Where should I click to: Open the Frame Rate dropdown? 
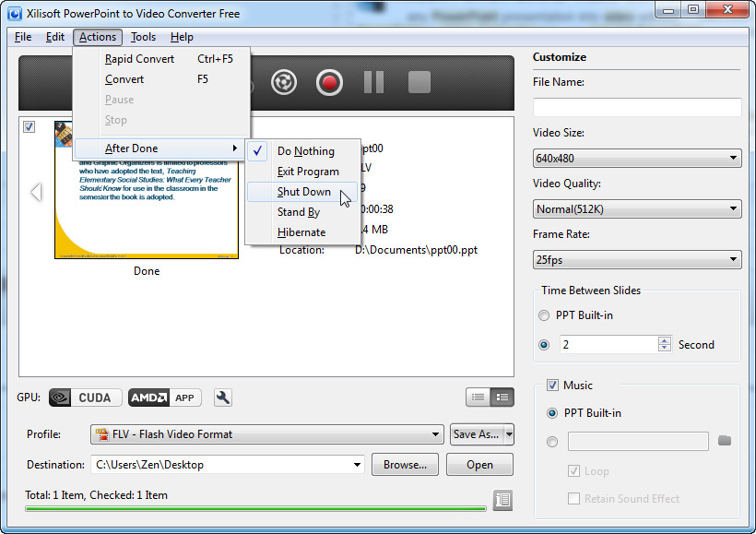637,259
